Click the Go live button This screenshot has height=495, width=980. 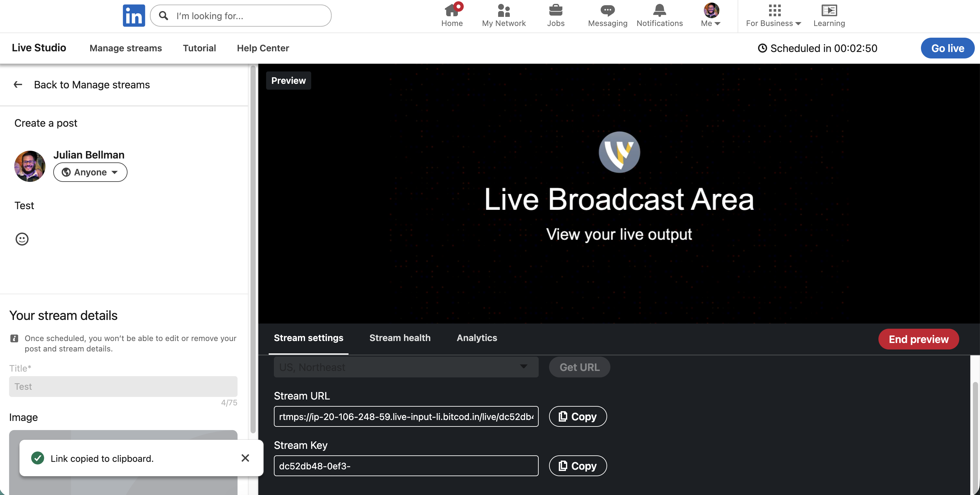tap(947, 48)
